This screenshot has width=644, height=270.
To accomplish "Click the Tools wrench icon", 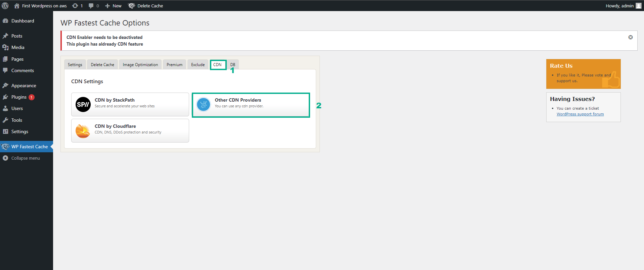I will coord(5,120).
